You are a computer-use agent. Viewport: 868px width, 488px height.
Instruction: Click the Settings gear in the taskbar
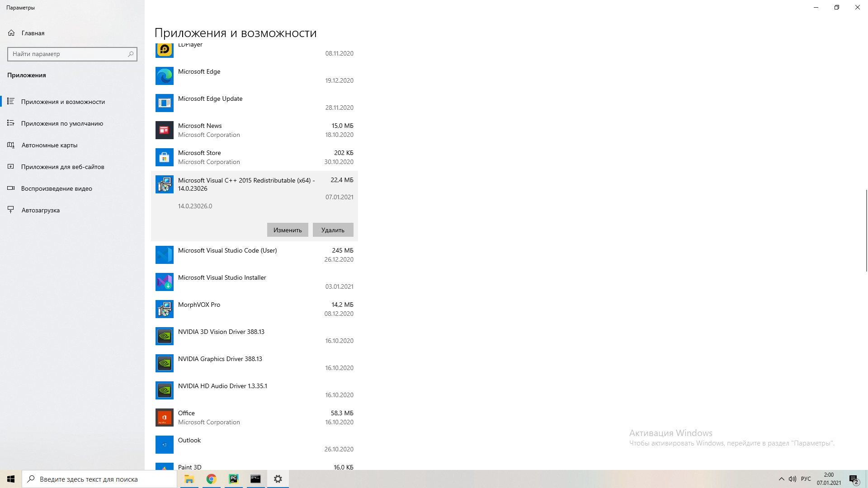point(278,479)
